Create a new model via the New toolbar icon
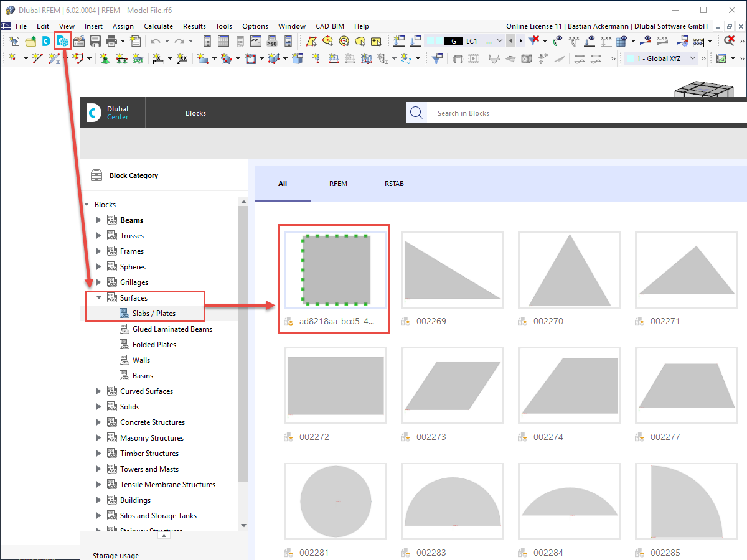This screenshot has width=747, height=560. [14, 40]
